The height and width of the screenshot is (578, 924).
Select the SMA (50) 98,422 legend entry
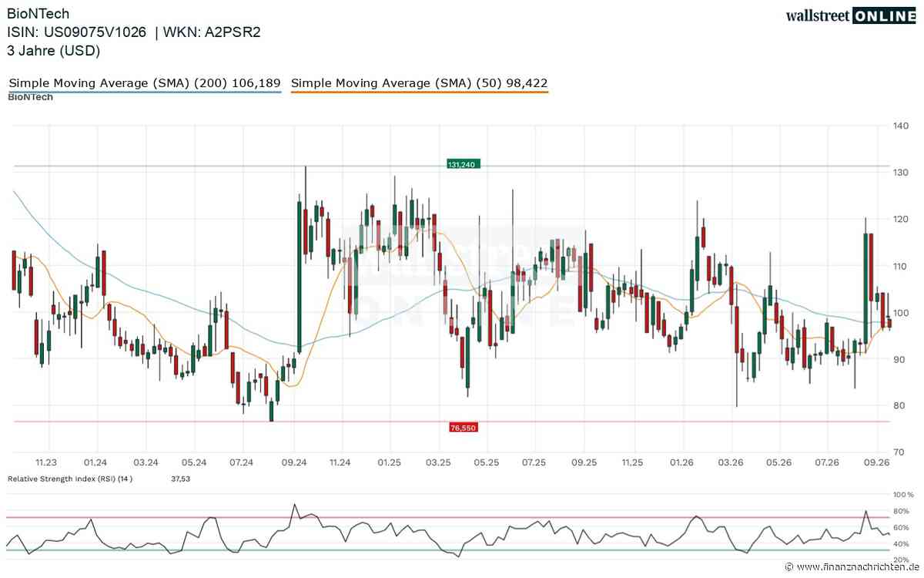(x=420, y=82)
